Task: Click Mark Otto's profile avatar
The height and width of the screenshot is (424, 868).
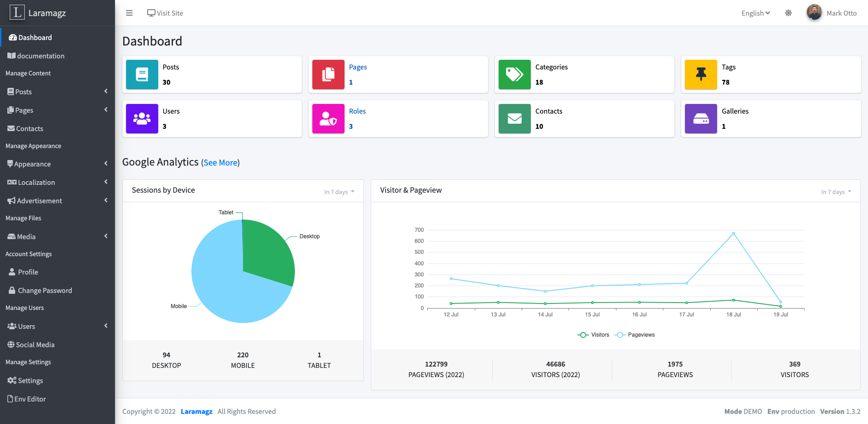Action: coord(814,12)
